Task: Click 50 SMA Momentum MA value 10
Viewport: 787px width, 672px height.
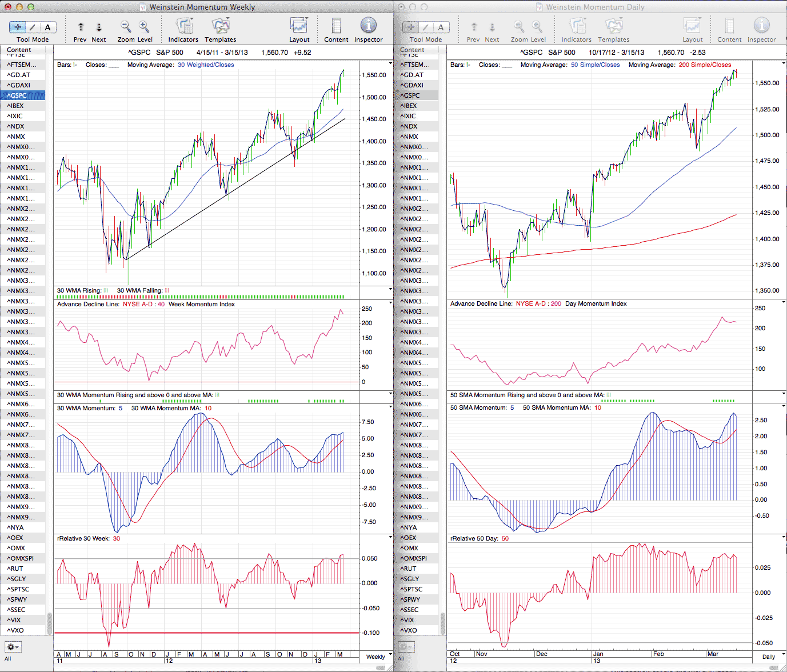Action: 597,407
